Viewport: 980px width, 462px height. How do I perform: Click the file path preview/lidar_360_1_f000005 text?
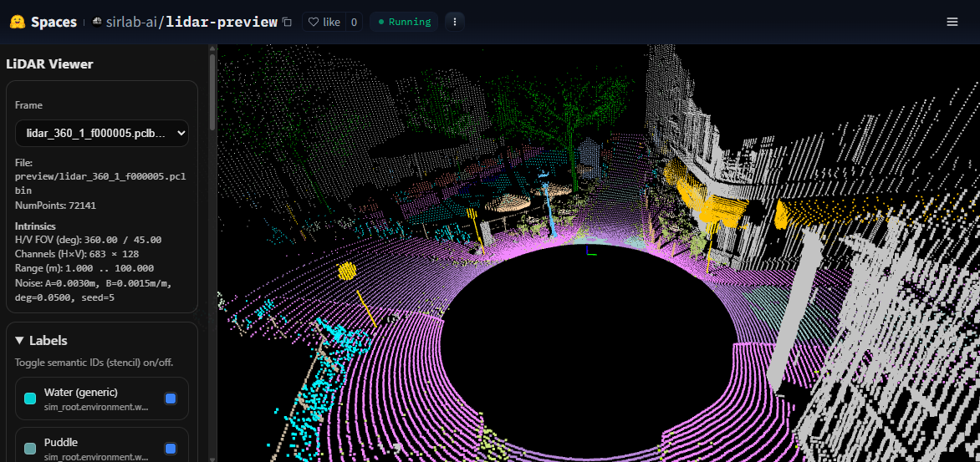pyautogui.click(x=100, y=183)
